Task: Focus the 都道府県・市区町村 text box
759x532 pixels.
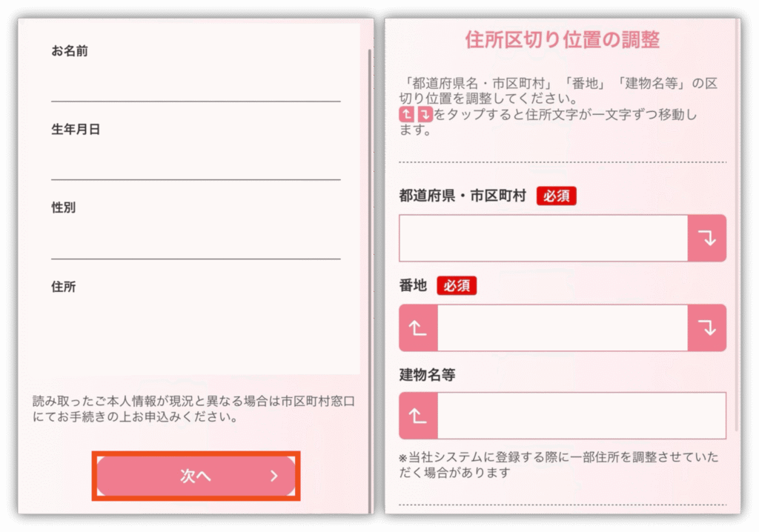Action: [x=543, y=239]
